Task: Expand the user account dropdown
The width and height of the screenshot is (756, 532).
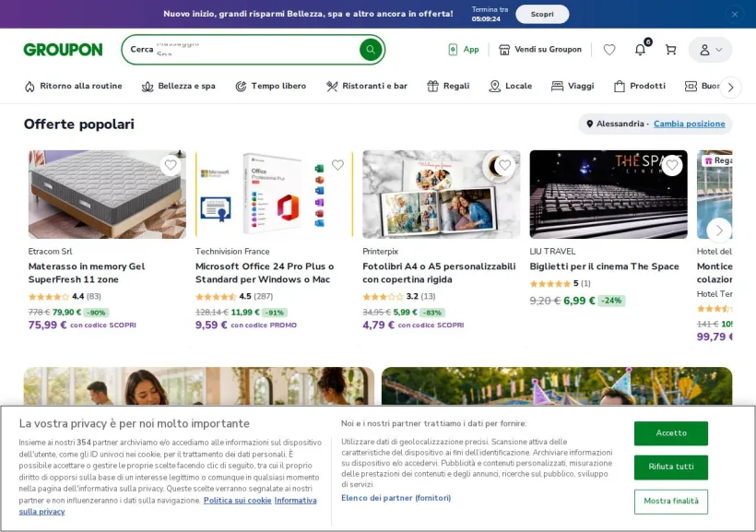Action: (710, 50)
